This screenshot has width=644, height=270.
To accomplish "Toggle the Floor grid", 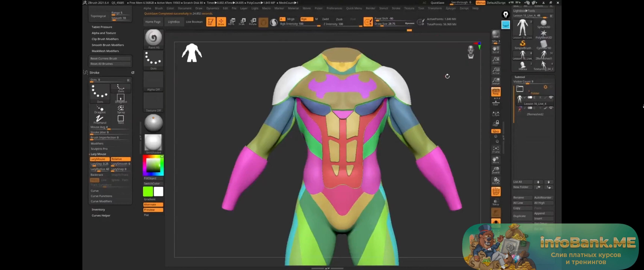I will (496, 102).
